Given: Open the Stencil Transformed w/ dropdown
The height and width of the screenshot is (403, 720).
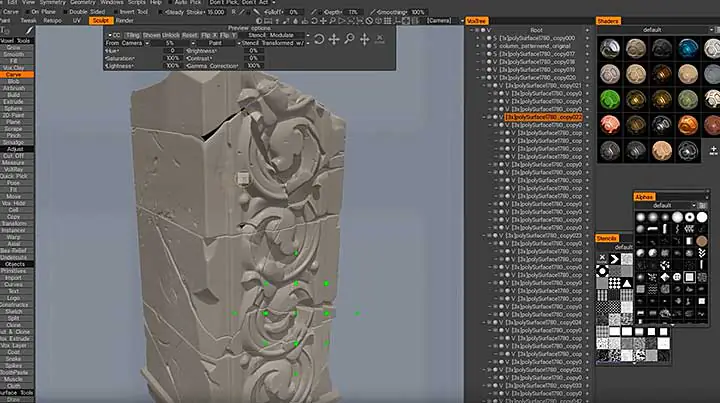Looking at the screenshot, I should click(x=275, y=43).
